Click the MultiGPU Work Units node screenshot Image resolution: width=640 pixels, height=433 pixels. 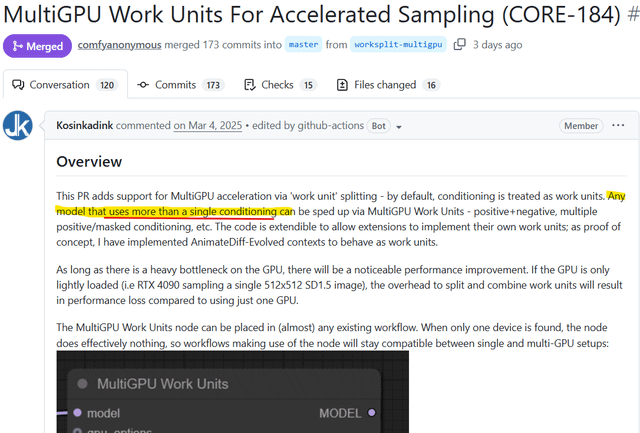point(233,392)
